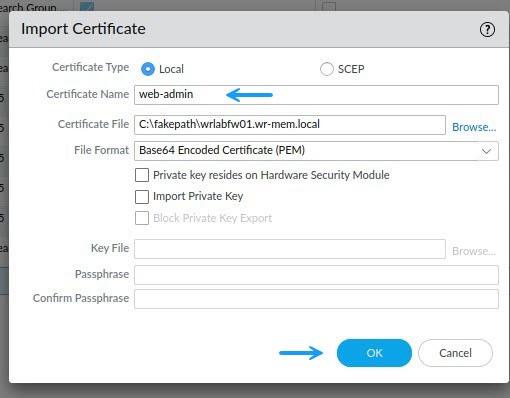Click the Import Certificate title bar
Viewport: 510px width, 398px height.
click(259, 29)
